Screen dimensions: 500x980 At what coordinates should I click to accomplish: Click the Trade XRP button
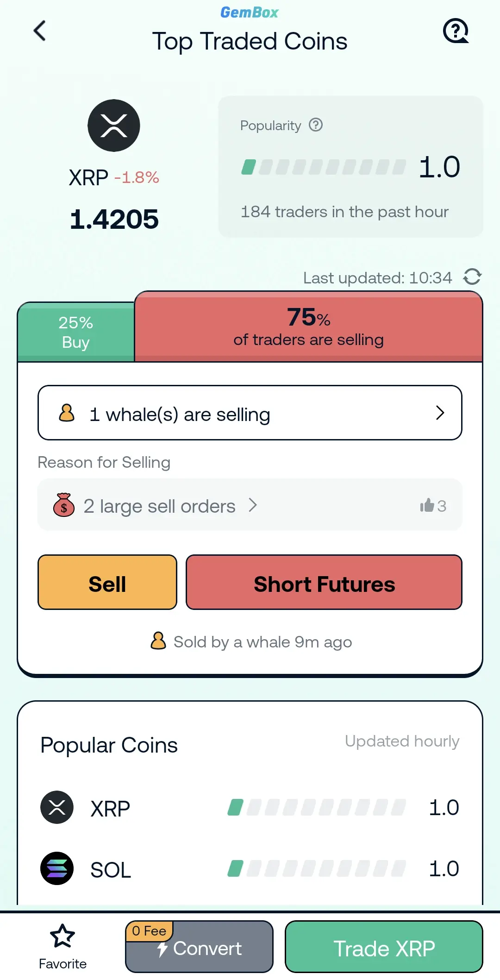[384, 947]
